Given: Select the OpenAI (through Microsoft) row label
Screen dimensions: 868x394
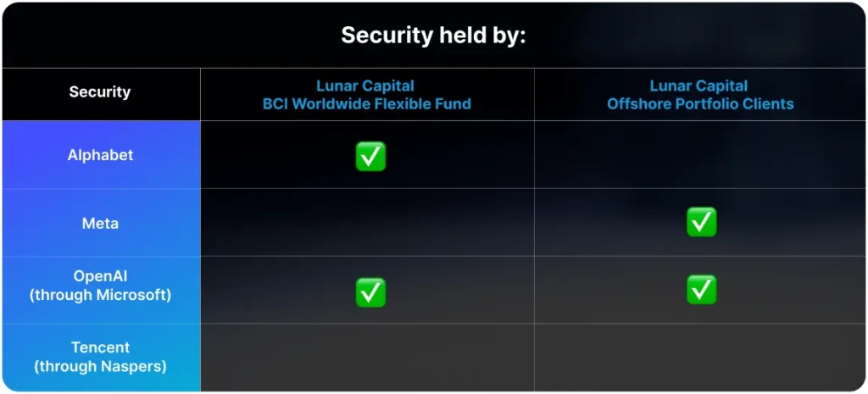Looking at the screenshot, I should click(100, 286).
